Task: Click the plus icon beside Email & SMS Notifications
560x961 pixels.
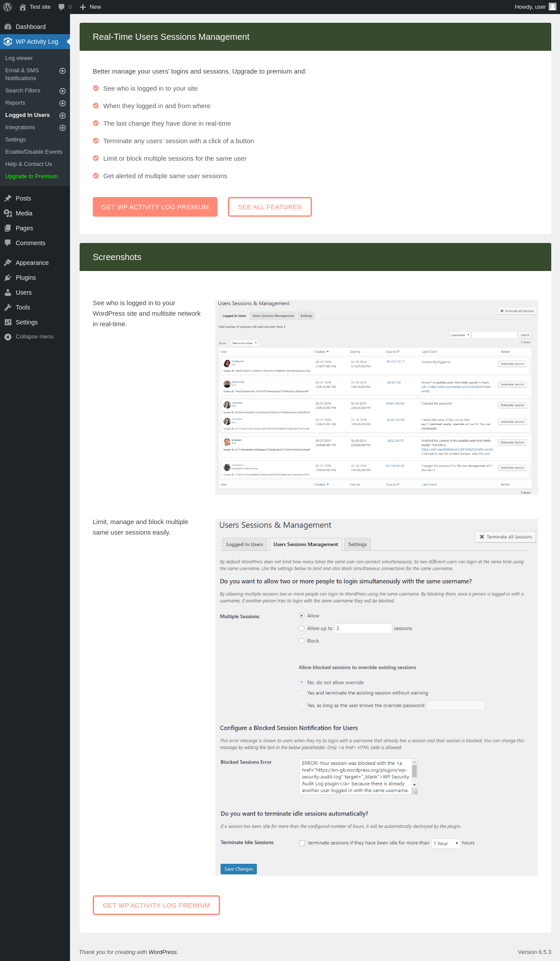Action: 63,71
